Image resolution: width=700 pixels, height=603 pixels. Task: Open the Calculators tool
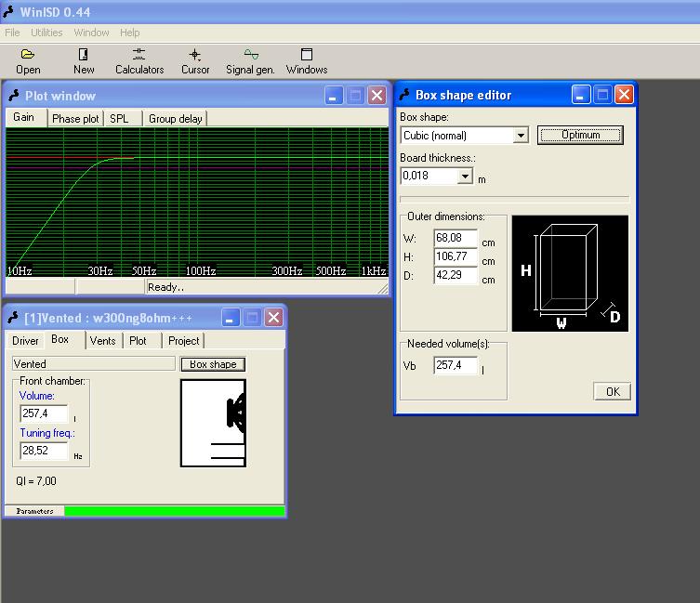click(x=139, y=61)
